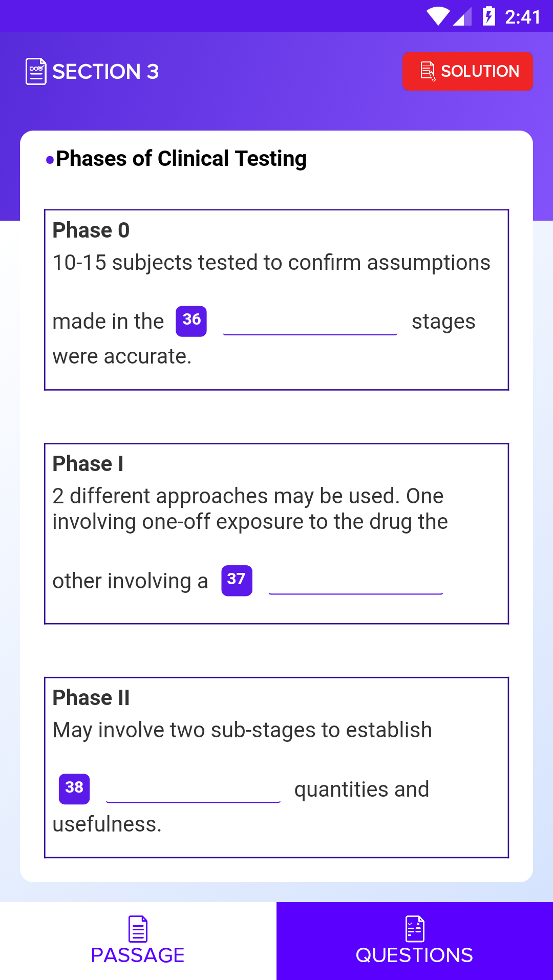
Task: Switch to the Passage tab
Action: tap(138, 941)
